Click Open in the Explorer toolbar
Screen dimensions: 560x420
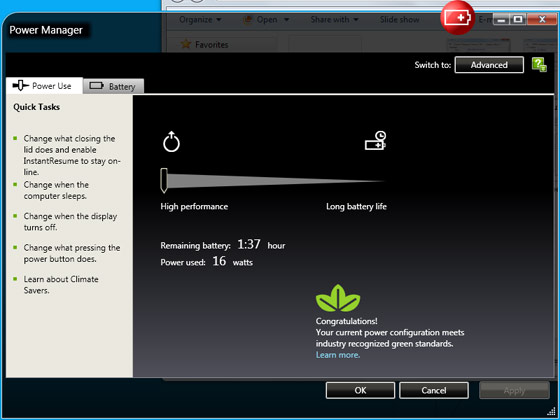pyautogui.click(x=266, y=20)
